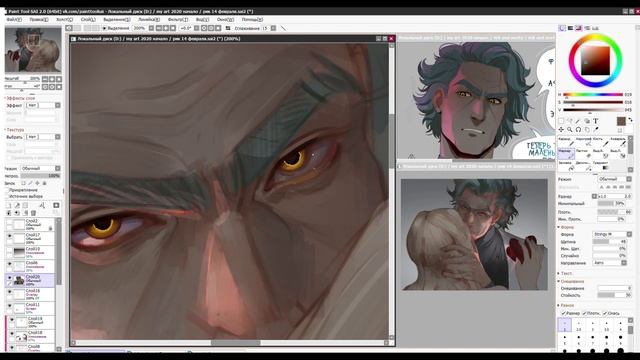
Task: Select the hand pan tool
Action: [x=587, y=129]
